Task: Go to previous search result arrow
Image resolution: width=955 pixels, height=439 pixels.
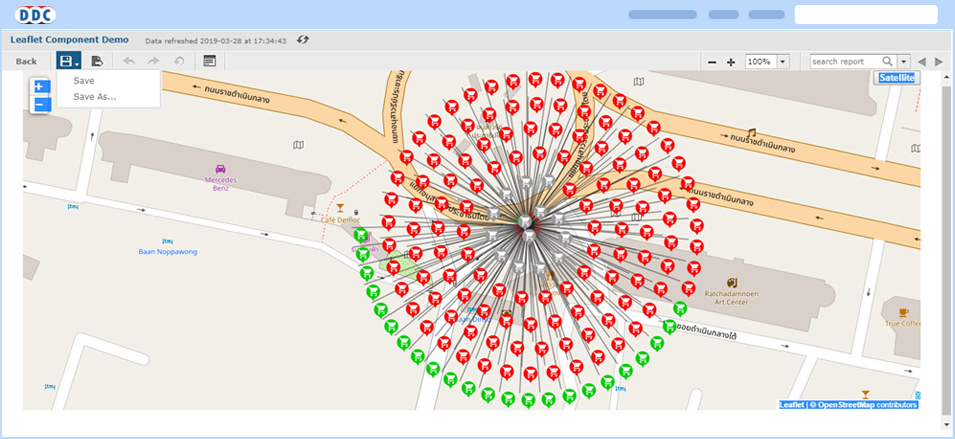Action: (x=922, y=61)
